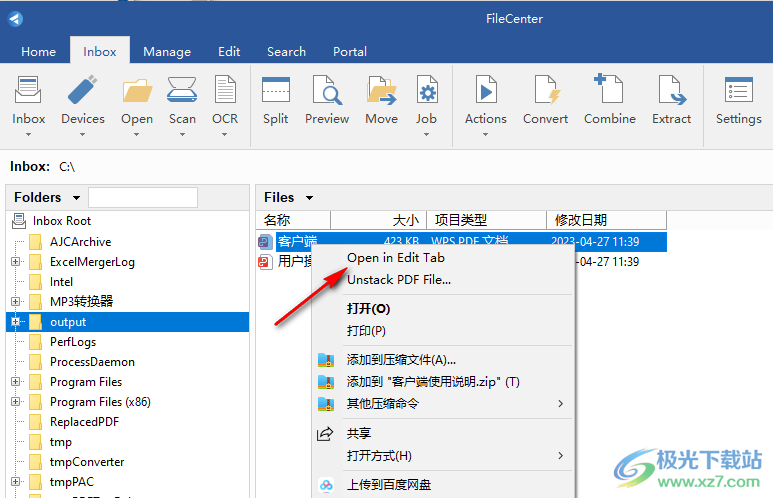
Task: Select the ProcessDaemon folder
Action: 92,362
